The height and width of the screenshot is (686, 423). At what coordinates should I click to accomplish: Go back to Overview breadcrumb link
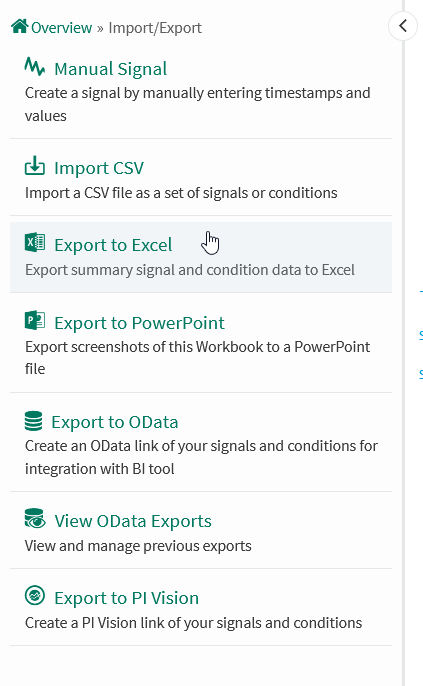click(62, 28)
